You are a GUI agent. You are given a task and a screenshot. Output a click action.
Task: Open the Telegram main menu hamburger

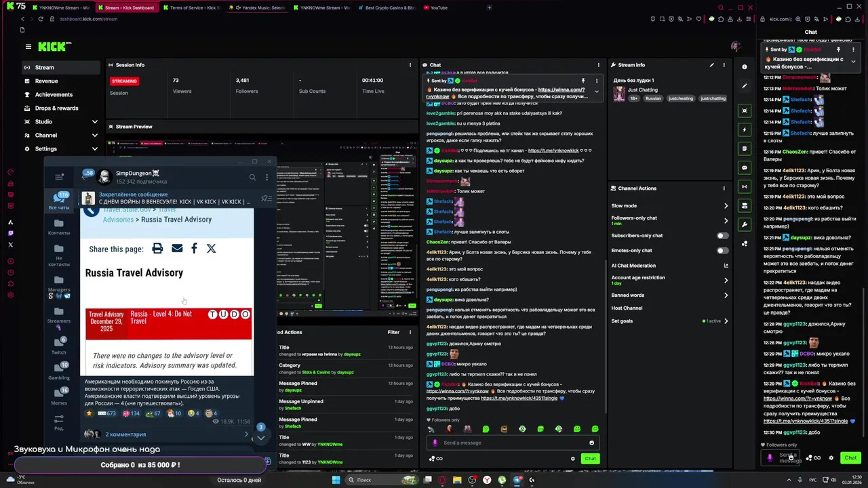(x=59, y=176)
